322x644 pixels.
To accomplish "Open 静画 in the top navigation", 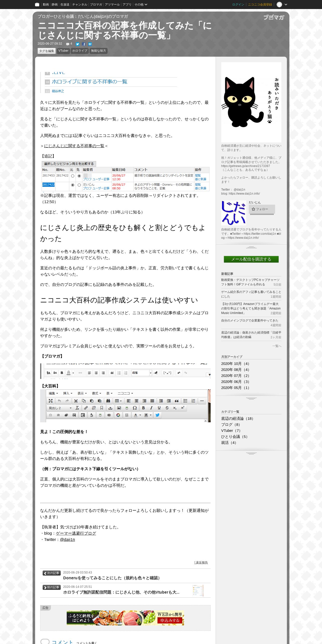I will 54,5.
